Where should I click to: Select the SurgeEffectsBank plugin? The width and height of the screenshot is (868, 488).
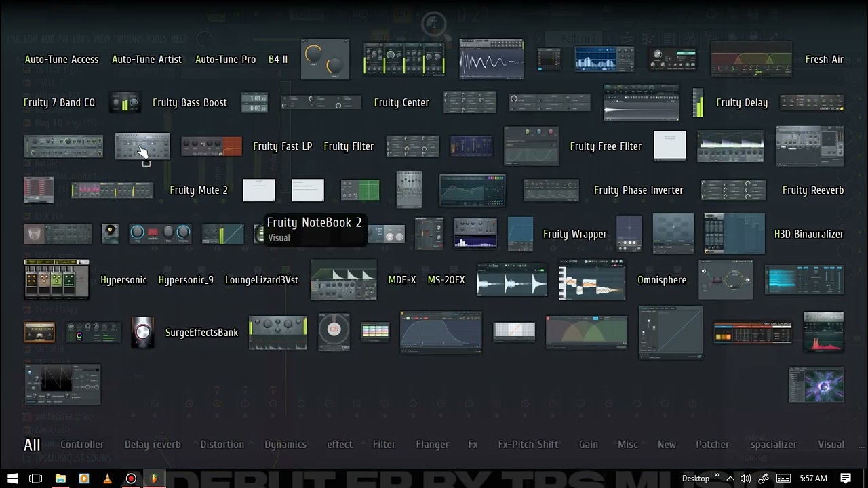click(x=202, y=333)
